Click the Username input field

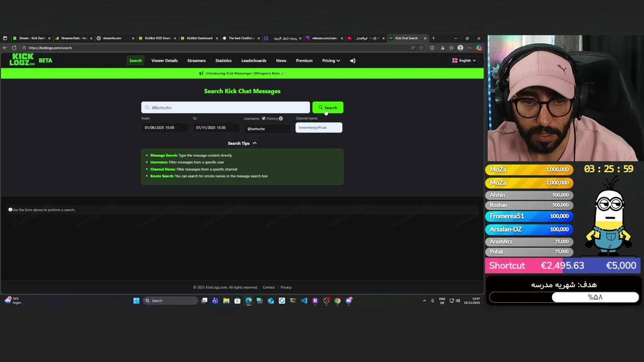click(x=268, y=129)
